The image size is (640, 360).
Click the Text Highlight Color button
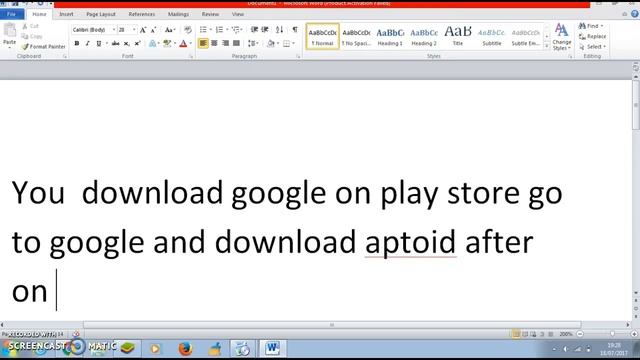click(x=167, y=43)
